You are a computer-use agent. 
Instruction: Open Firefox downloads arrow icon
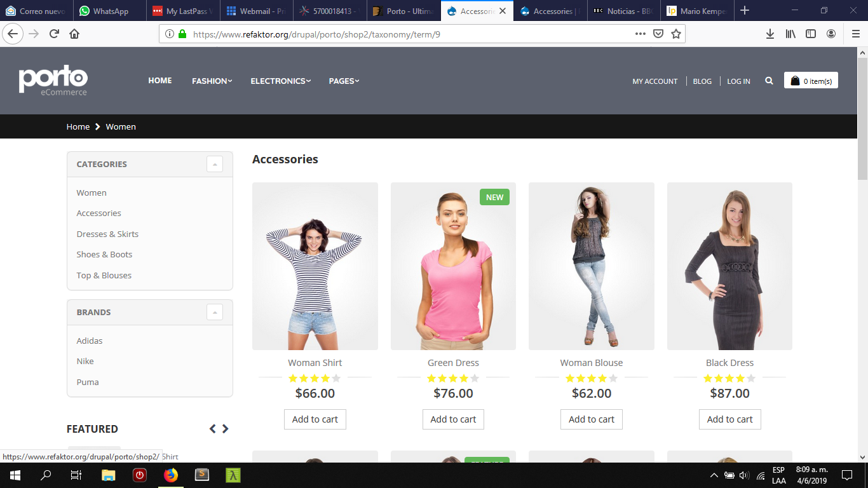pyautogui.click(x=770, y=34)
